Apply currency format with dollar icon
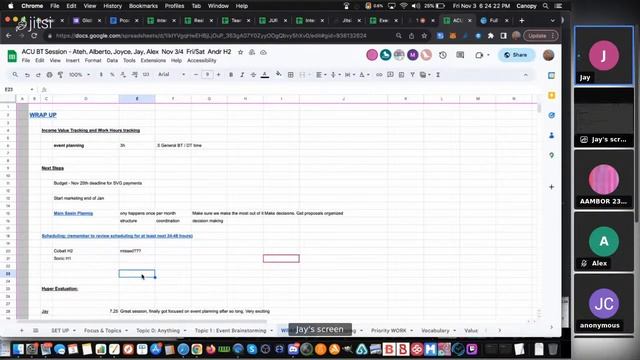640x360 pixels. point(101,75)
